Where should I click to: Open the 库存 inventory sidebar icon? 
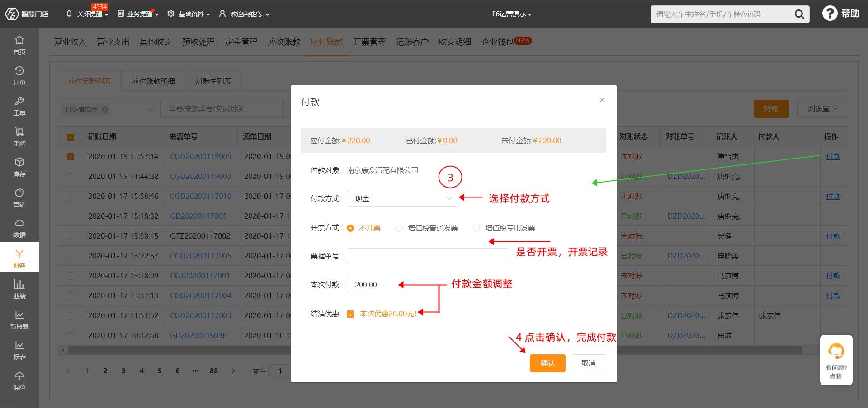19,162
